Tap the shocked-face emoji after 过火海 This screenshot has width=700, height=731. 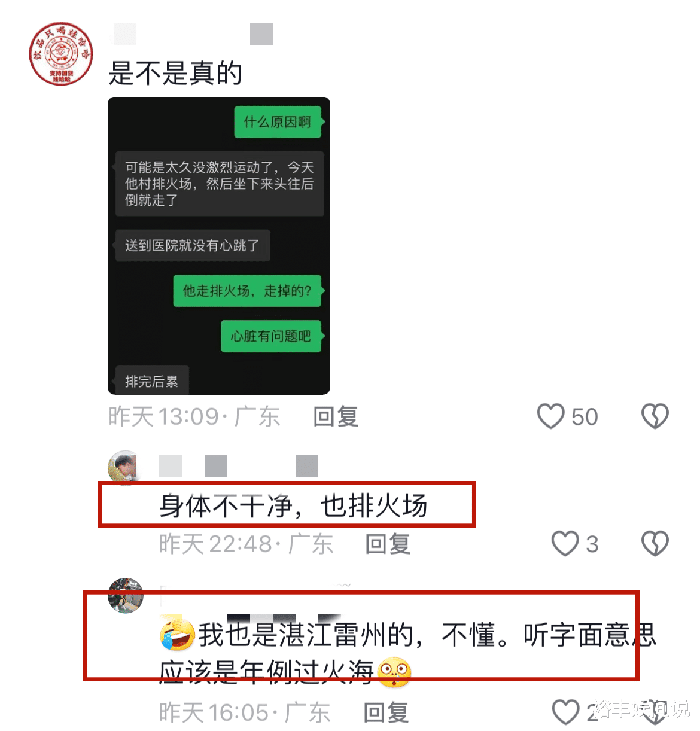[394, 672]
